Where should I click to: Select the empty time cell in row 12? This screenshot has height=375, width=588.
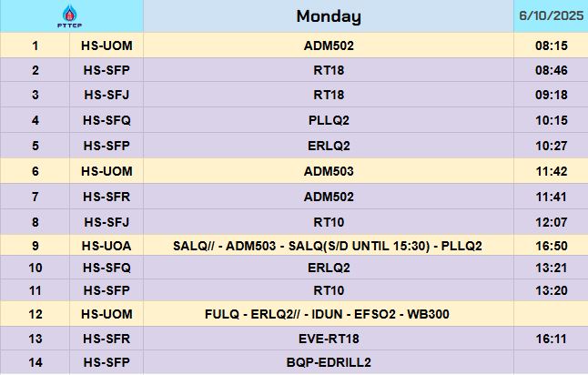(550, 314)
